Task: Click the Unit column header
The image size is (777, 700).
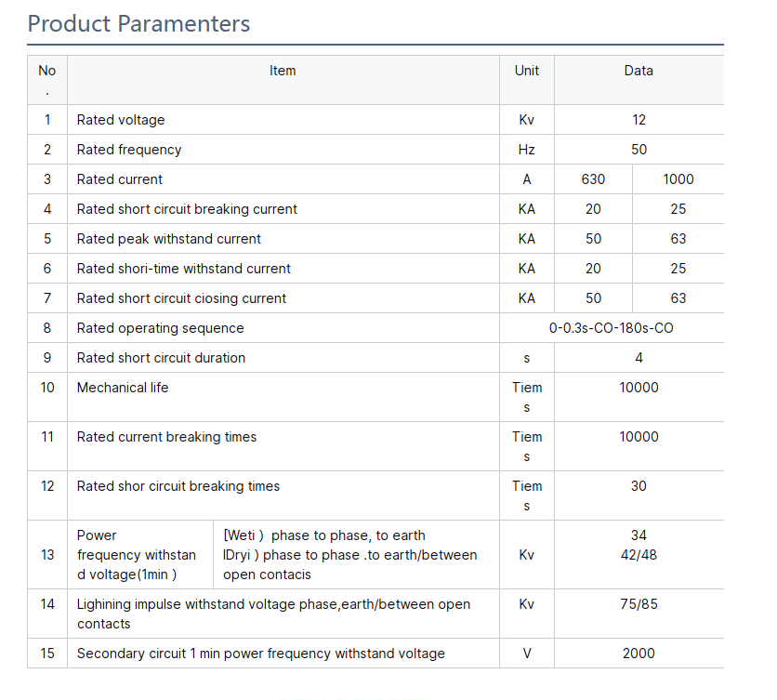Action: (526, 71)
